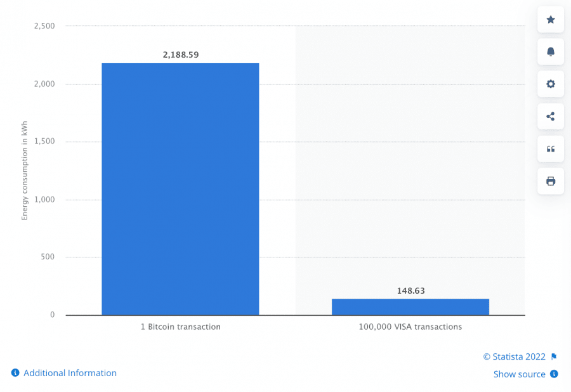The height and width of the screenshot is (392, 571).
Task: Click the 2,188.59 data label
Action: (181, 55)
